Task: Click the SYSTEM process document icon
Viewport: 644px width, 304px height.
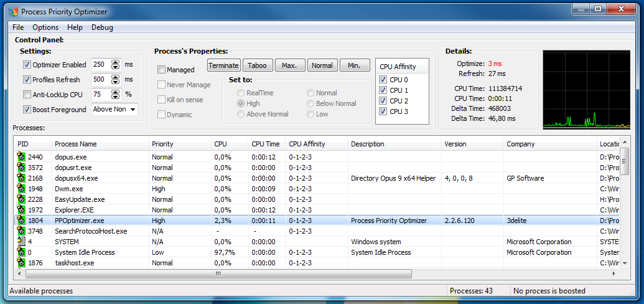Action: coord(21,242)
